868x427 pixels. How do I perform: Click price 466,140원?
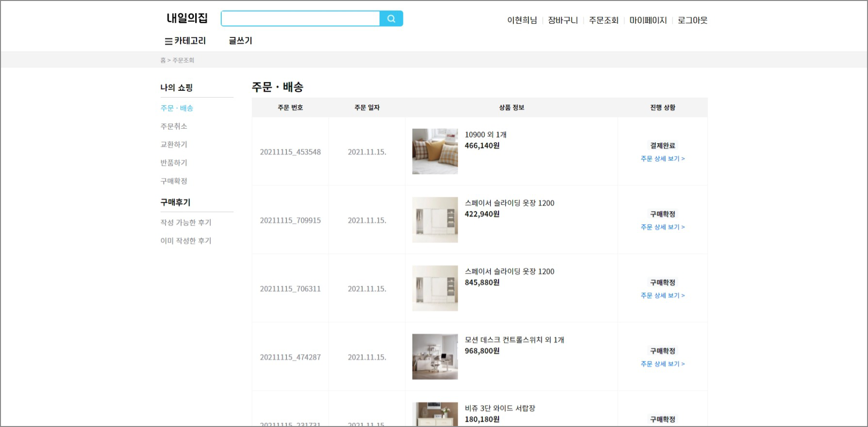[x=482, y=146]
